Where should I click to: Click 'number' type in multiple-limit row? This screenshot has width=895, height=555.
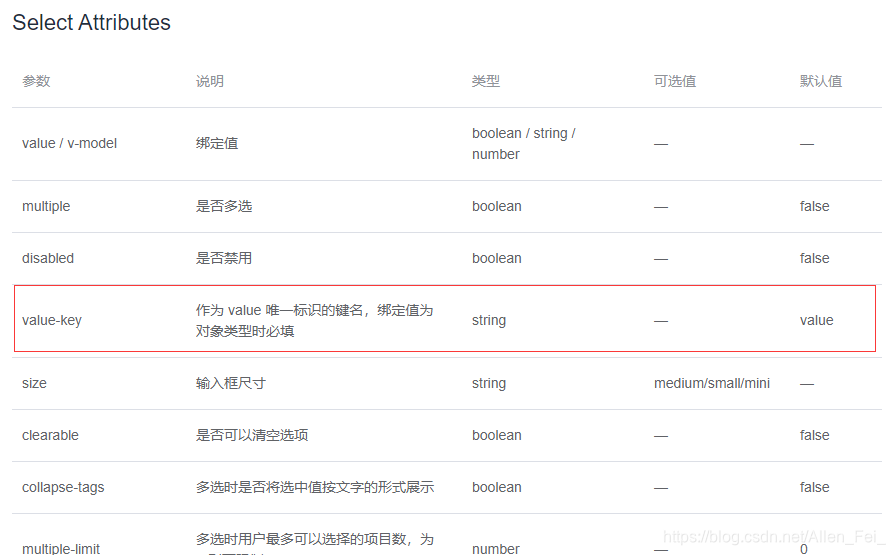tap(496, 549)
